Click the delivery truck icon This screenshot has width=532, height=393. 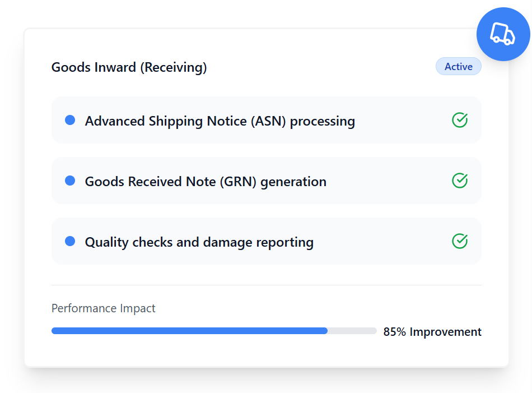pos(503,34)
